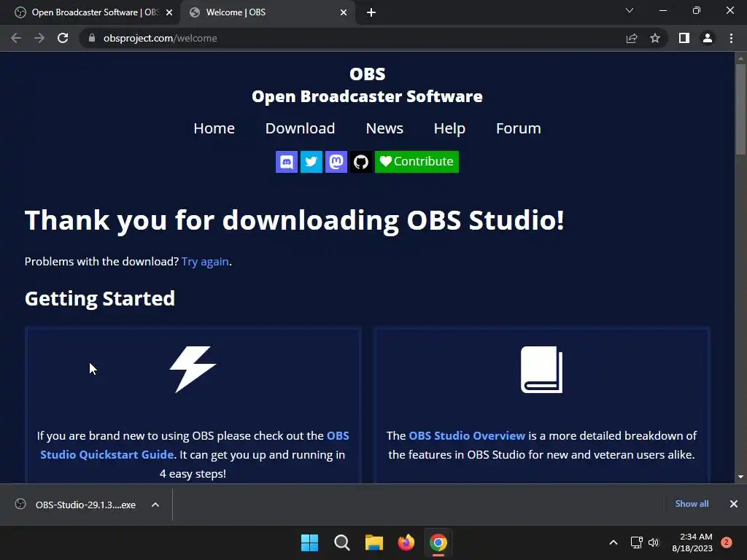Go to Home in site navigation
The width and height of the screenshot is (747, 560).
click(x=214, y=128)
